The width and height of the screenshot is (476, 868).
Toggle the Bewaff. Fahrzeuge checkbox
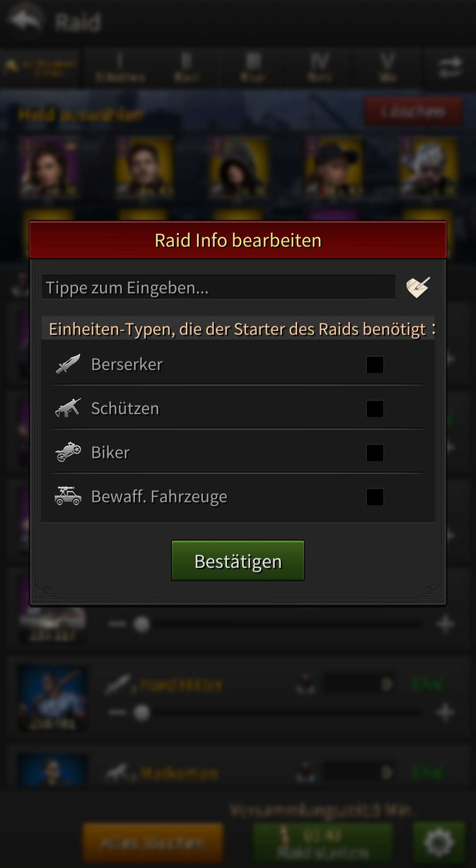[375, 497]
